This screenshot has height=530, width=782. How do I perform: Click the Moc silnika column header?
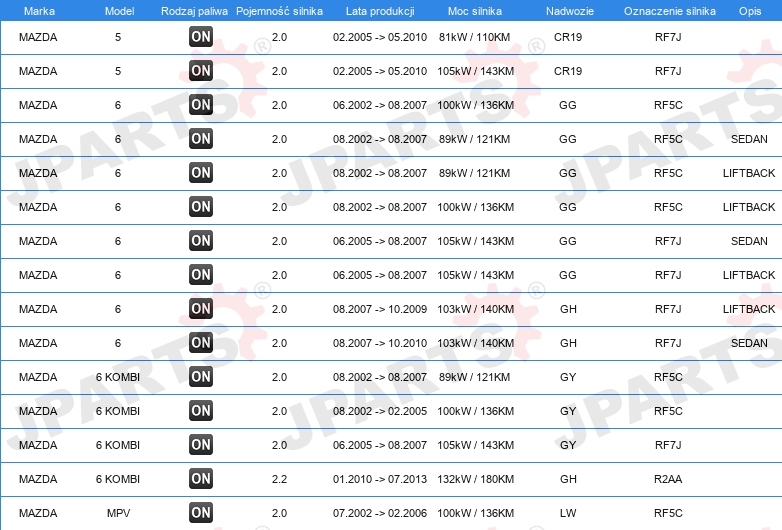pos(475,11)
